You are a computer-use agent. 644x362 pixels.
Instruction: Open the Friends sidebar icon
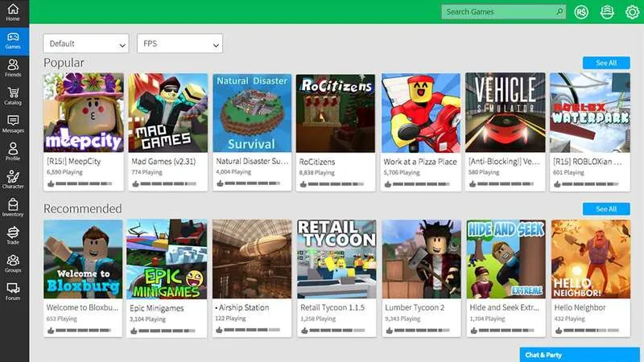[13, 68]
